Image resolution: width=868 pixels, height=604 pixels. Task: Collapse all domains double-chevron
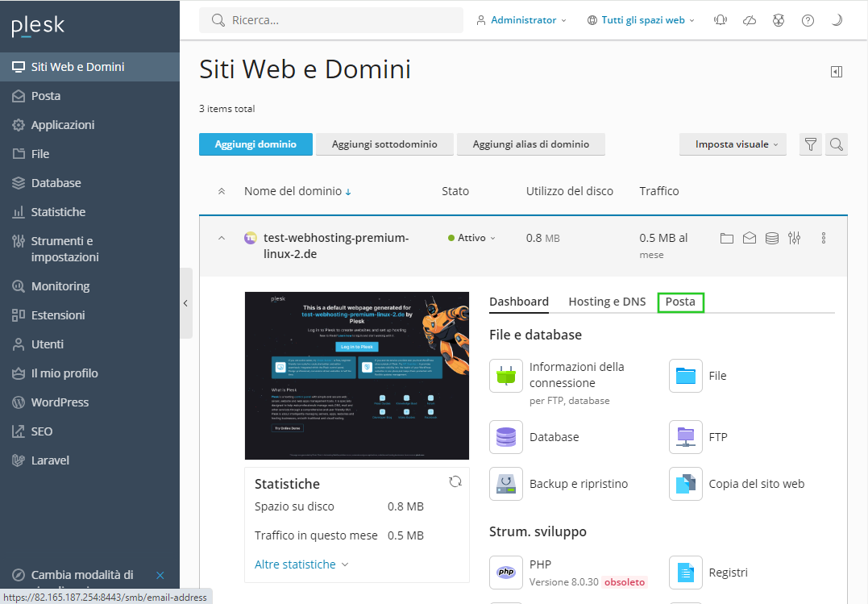click(222, 191)
